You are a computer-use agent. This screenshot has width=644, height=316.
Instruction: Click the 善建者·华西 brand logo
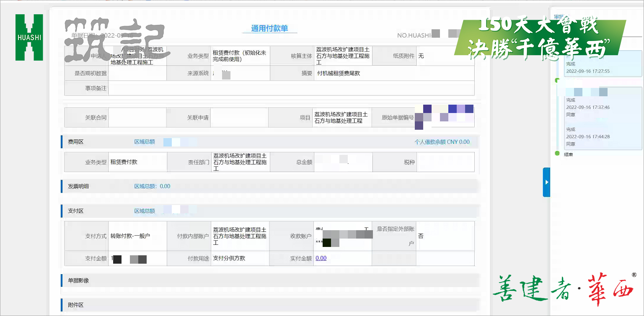[x=564, y=288]
